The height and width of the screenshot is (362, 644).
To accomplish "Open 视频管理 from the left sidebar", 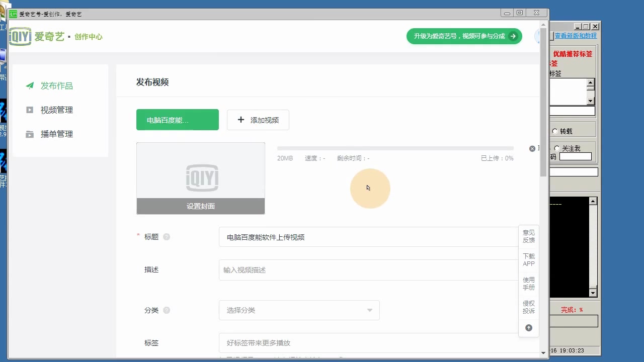I will tap(55, 110).
